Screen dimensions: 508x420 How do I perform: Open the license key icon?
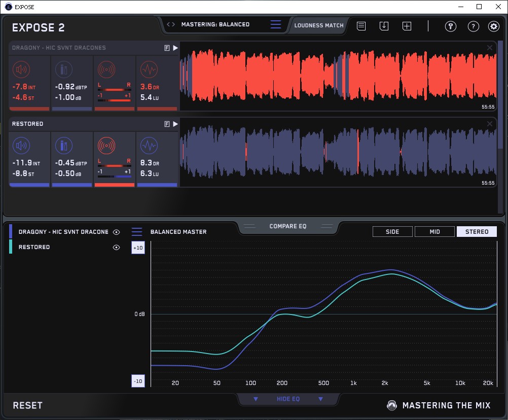(x=451, y=26)
